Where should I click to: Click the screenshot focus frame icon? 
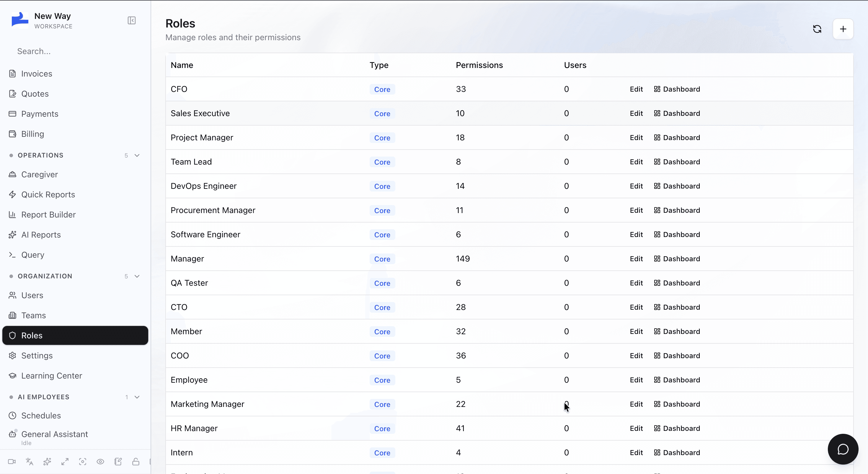click(x=83, y=462)
